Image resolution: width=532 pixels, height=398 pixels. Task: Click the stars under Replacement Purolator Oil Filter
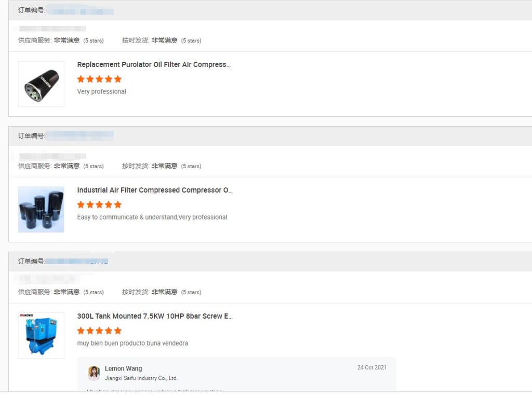pos(99,79)
